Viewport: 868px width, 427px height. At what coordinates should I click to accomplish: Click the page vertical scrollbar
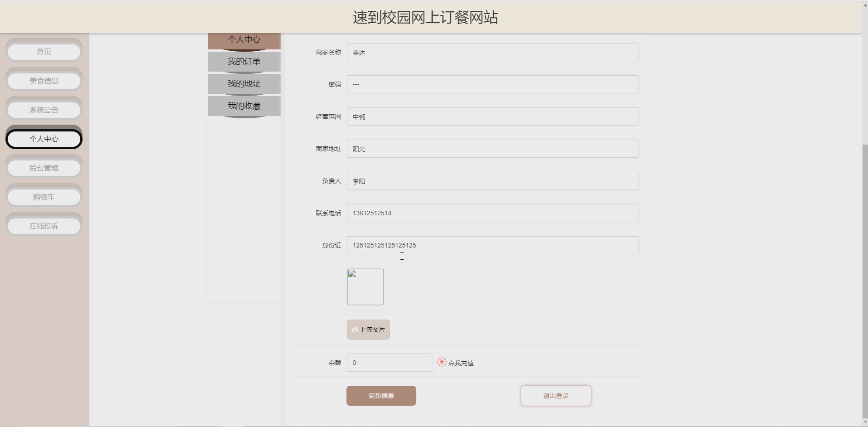coord(865,281)
